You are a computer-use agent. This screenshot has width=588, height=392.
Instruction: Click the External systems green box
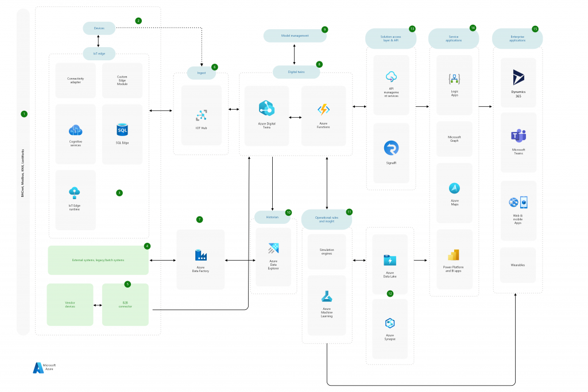coord(98,260)
